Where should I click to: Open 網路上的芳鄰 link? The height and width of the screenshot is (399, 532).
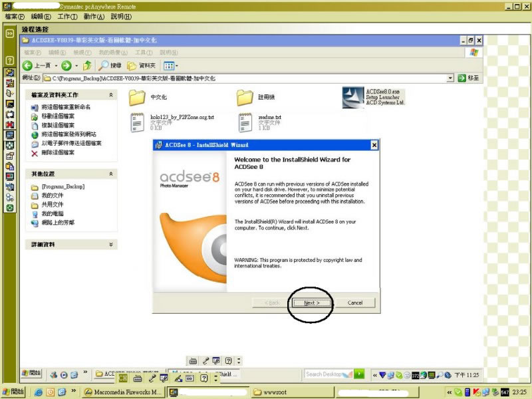(58, 223)
